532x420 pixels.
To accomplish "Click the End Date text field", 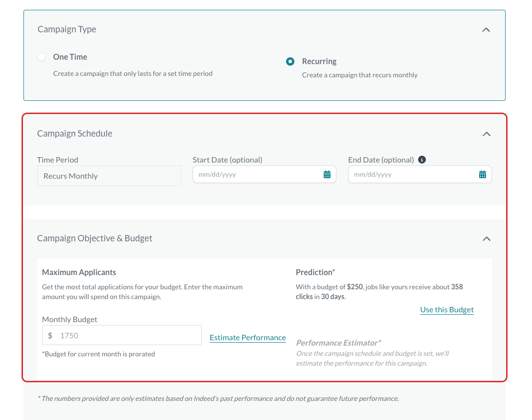I will [420, 175].
